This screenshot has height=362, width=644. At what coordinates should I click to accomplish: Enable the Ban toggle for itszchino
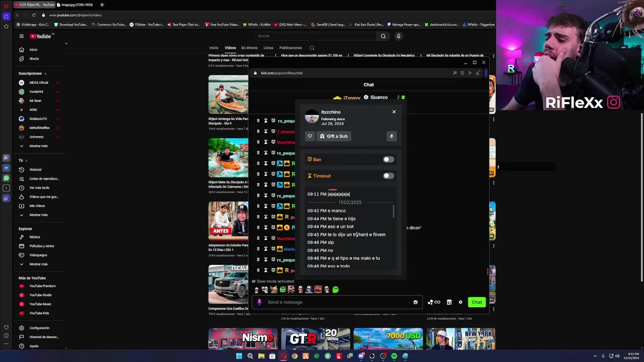coord(388,159)
